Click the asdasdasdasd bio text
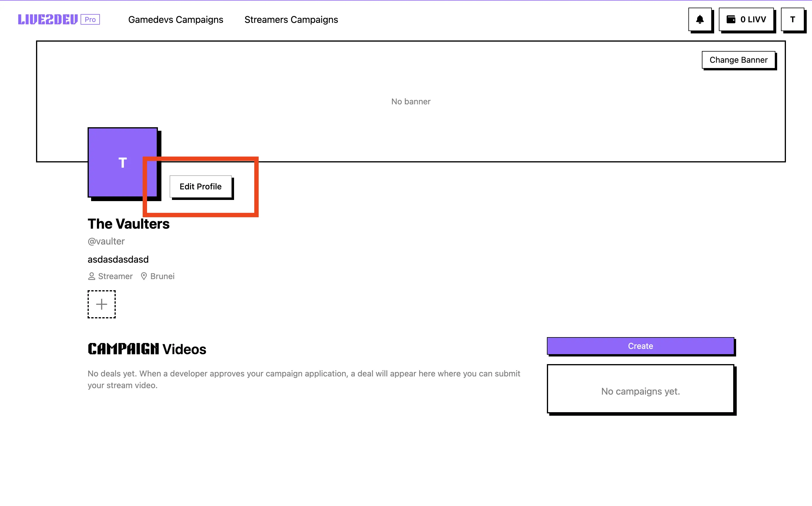812x506 pixels. [x=118, y=259]
